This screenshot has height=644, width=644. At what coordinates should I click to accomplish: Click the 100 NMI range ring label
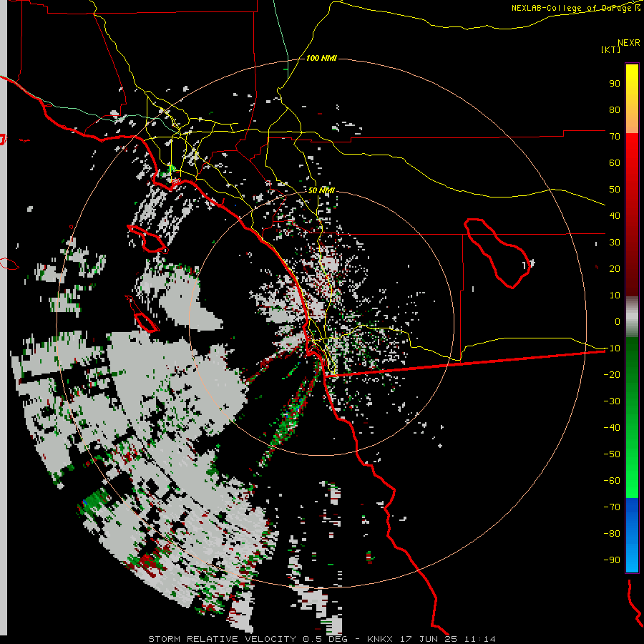pyautogui.click(x=321, y=58)
